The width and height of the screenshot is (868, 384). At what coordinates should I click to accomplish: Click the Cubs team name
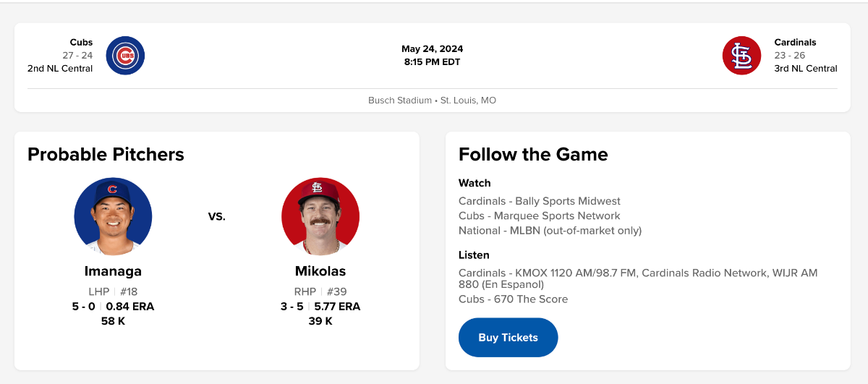[x=81, y=43]
